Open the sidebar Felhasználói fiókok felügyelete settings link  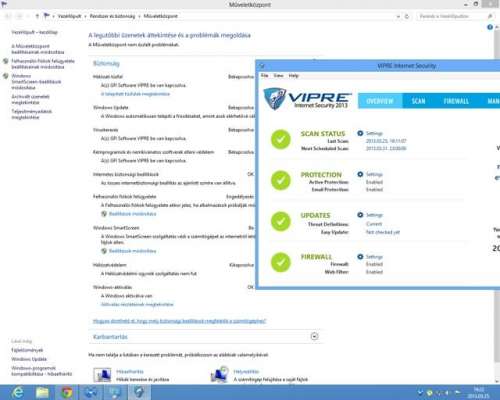click(43, 64)
